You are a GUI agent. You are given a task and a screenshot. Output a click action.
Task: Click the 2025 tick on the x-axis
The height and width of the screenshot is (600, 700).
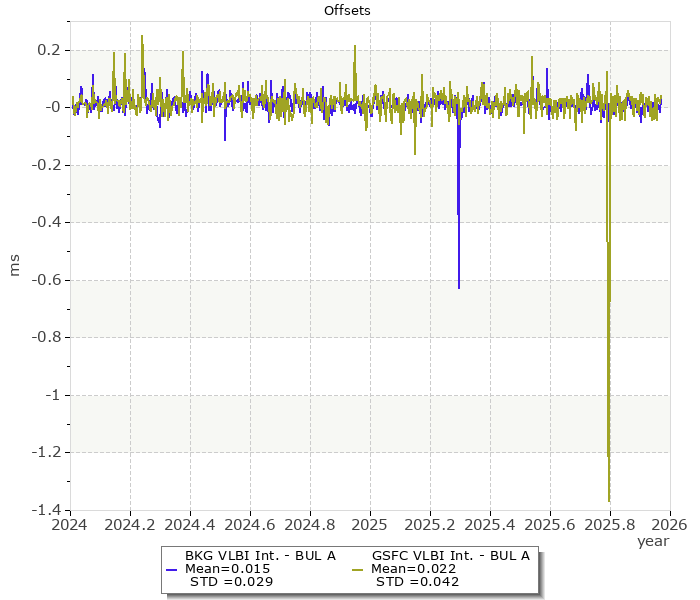(x=370, y=523)
